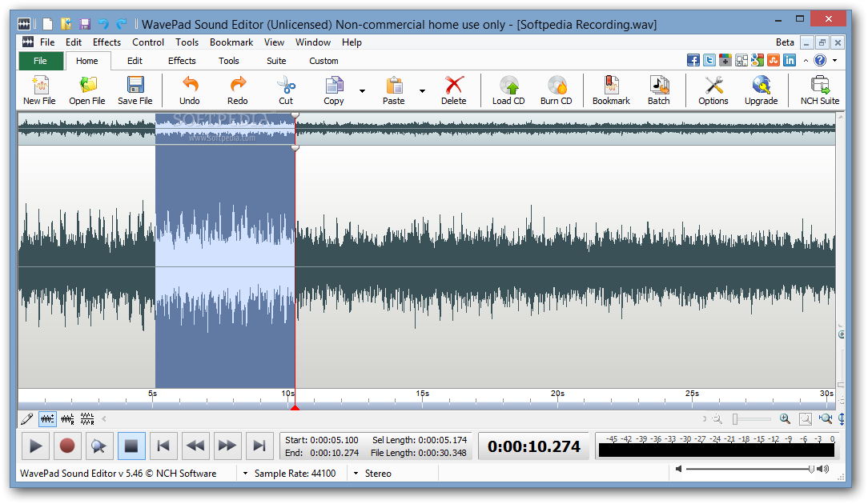Open the Window menu
The image size is (868, 504).
point(313,42)
